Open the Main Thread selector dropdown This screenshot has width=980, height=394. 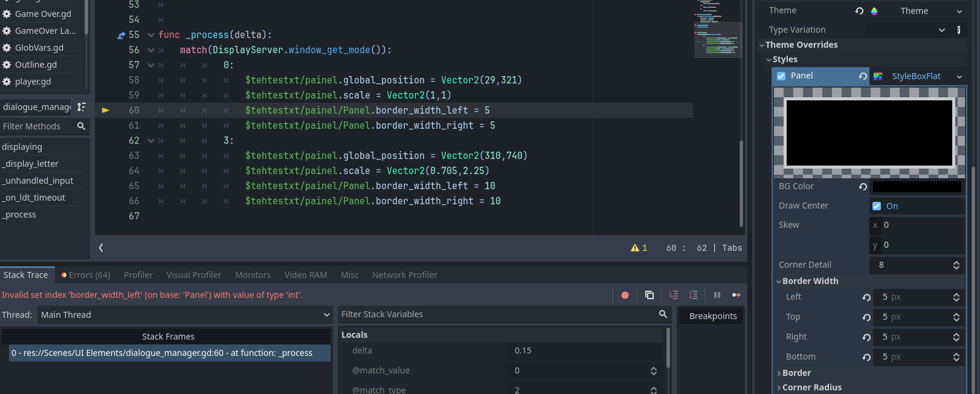185,315
